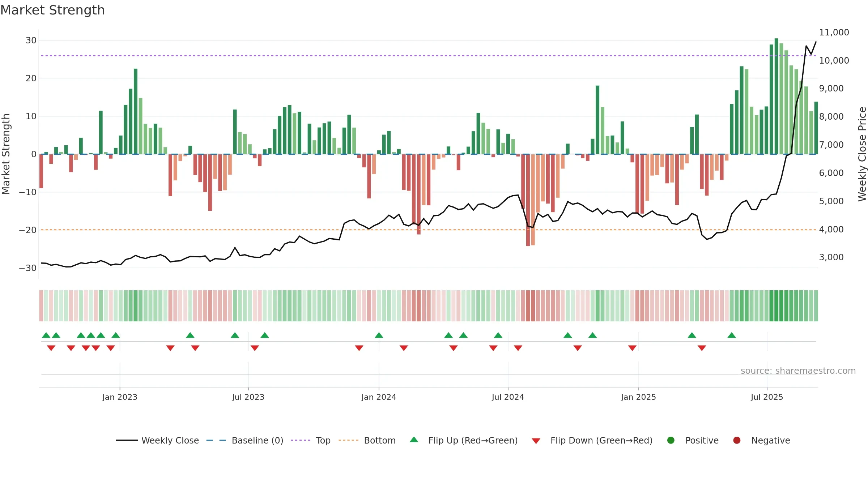
Task: Click the Top legend dotted line
Action: coord(301,440)
